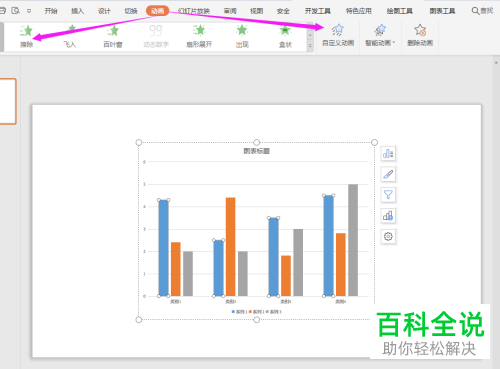Click the print preview quick-access icon
Viewport: 500px width, 369px height.
[x=15, y=11]
